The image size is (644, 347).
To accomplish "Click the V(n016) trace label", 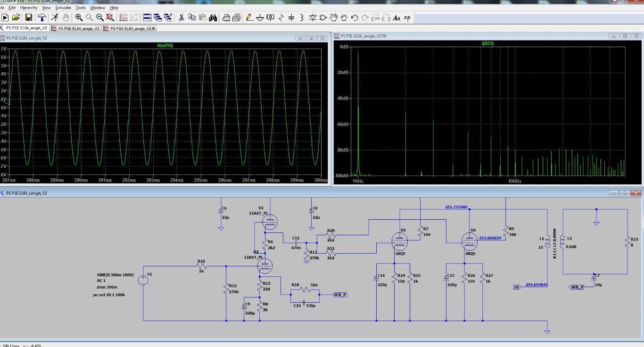I will tap(165, 46).
